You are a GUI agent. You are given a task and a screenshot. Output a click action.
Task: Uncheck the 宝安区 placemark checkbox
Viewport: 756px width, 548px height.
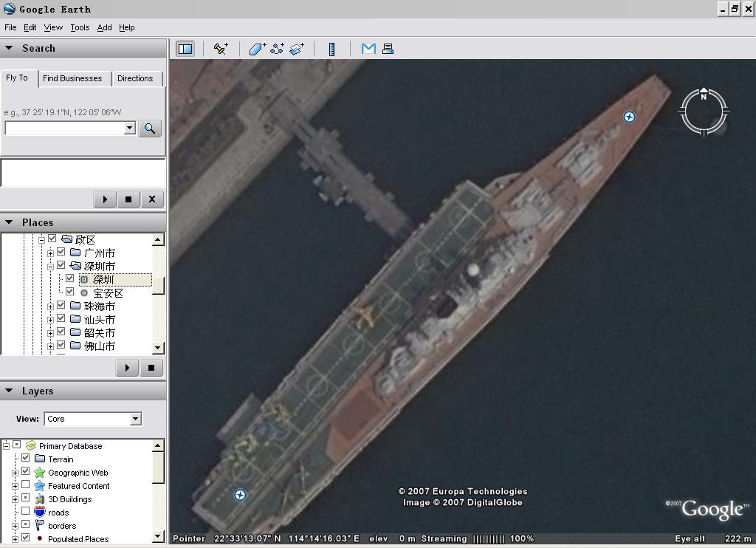[70, 292]
